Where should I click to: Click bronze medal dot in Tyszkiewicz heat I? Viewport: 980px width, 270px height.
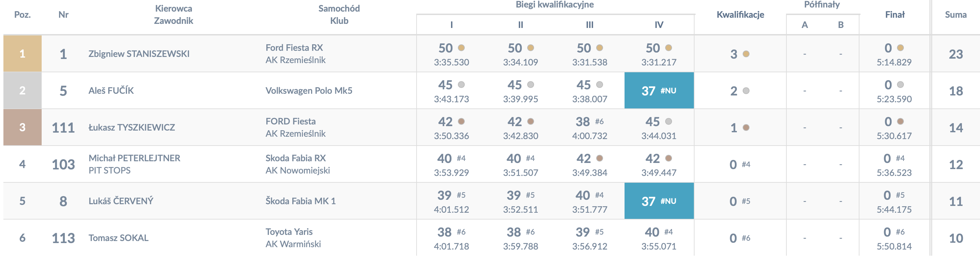[461, 121]
